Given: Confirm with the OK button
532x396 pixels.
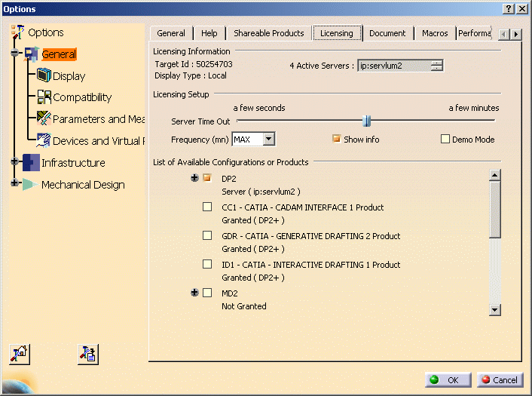Looking at the screenshot, I should [x=448, y=379].
